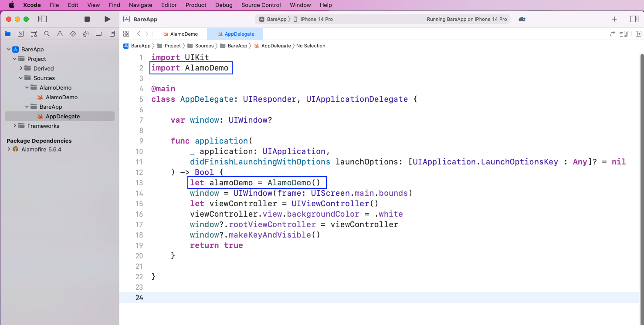This screenshot has height=325, width=644.
Task: Show the Symbol navigator
Action: point(34,34)
